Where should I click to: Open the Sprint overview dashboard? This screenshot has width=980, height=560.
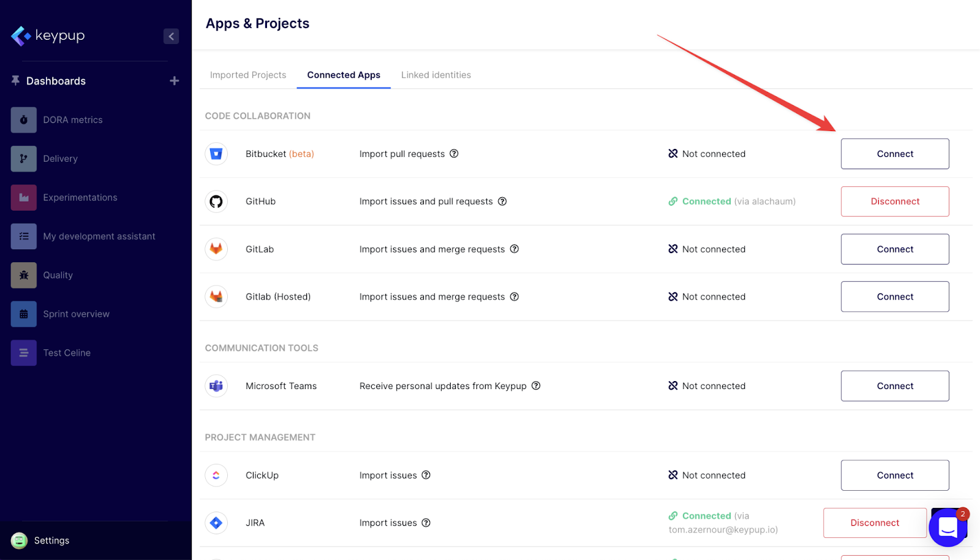click(76, 314)
